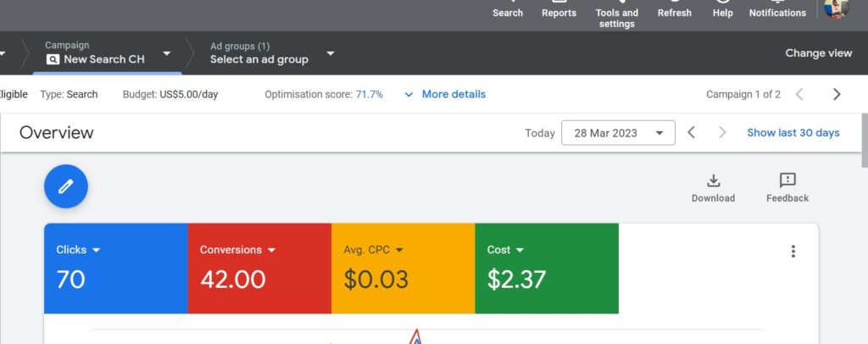Go to the next campaign arrow

click(837, 95)
